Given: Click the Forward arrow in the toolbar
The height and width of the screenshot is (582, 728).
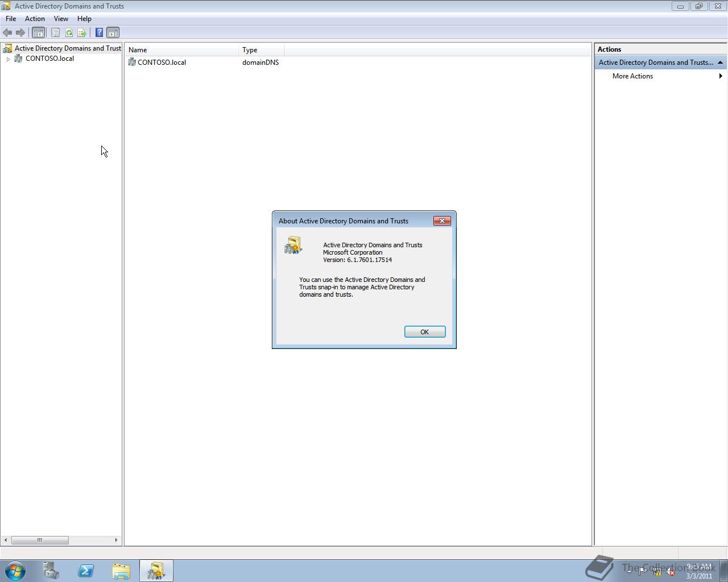Looking at the screenshot, I should [x=20, y=33].
